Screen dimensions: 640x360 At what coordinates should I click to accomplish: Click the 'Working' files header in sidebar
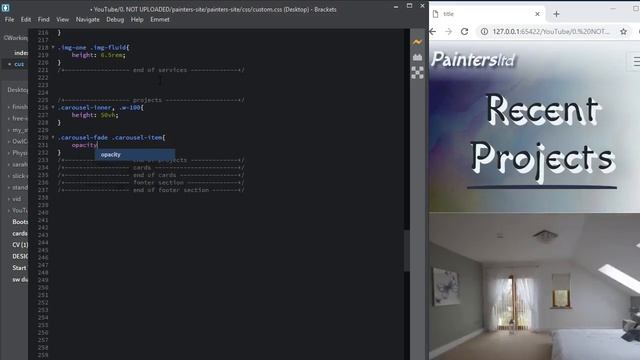pos(16,38)
